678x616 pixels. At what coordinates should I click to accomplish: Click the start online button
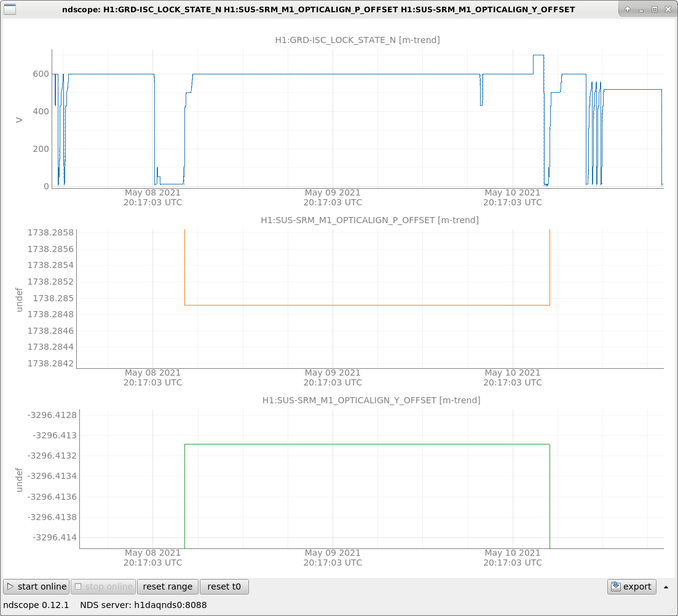(36, 586)
